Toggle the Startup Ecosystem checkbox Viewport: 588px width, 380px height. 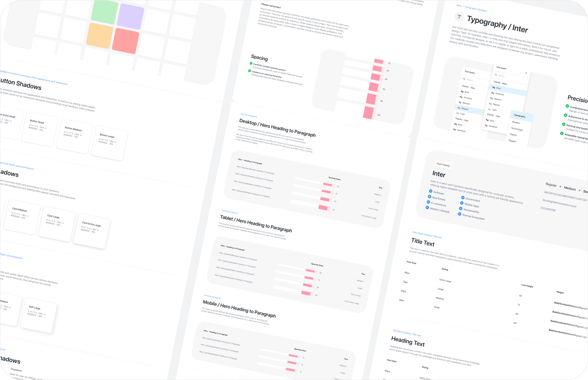[459, 214]
